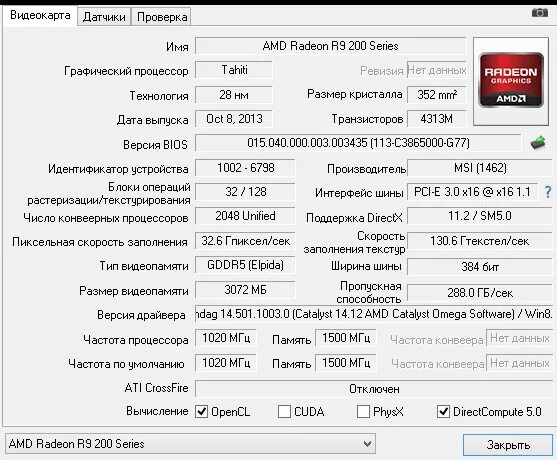Switch to the Проверка tab

[162, 17]
